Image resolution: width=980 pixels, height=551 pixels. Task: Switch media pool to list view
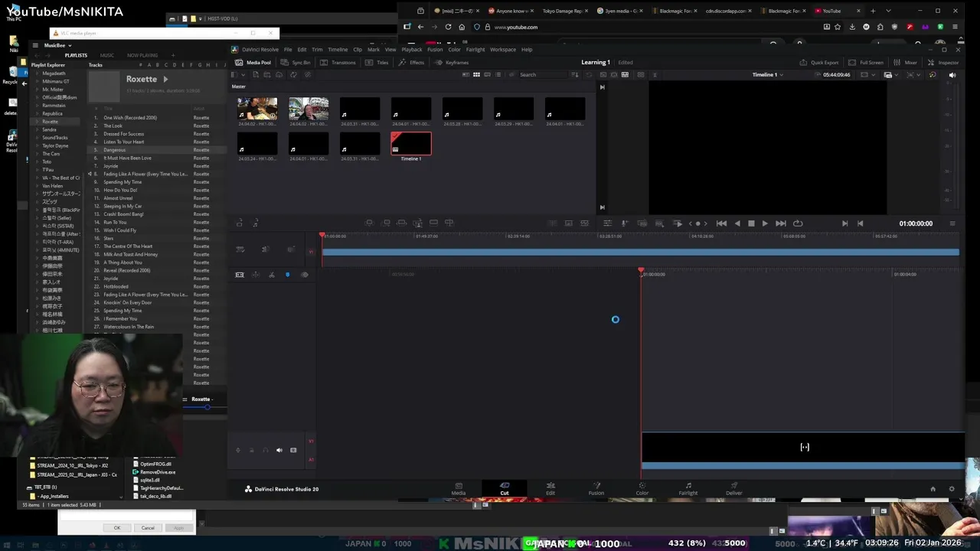(x=498, y=75)
